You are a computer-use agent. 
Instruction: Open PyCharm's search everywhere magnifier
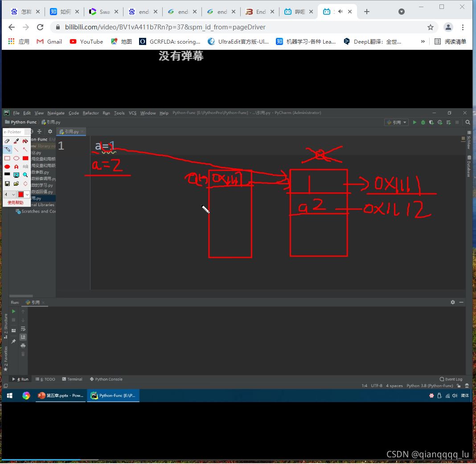(468, 122)
